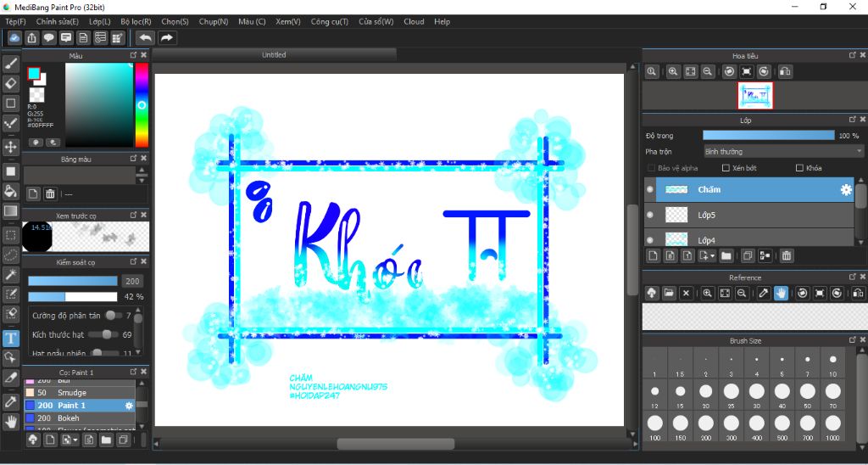
Task: Zoom in using the Navigator panel magnifier
Action: pos(673,71)
